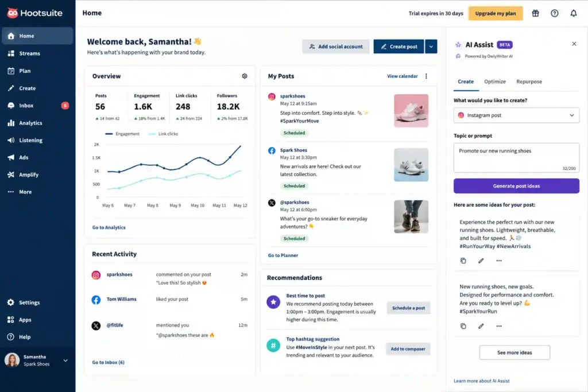
Task: Switch to the Repurpose tab
Action: click(529, 81)
